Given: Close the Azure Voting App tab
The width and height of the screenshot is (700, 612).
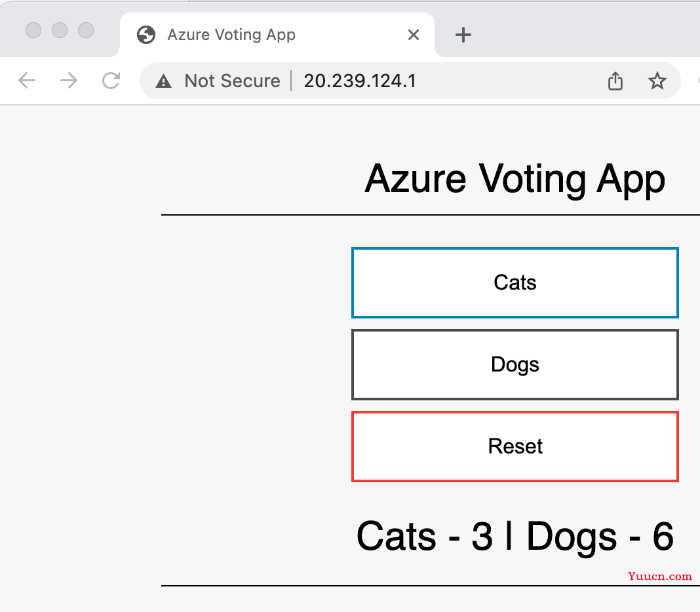Looking at the screenshot, I should point(414,35).
